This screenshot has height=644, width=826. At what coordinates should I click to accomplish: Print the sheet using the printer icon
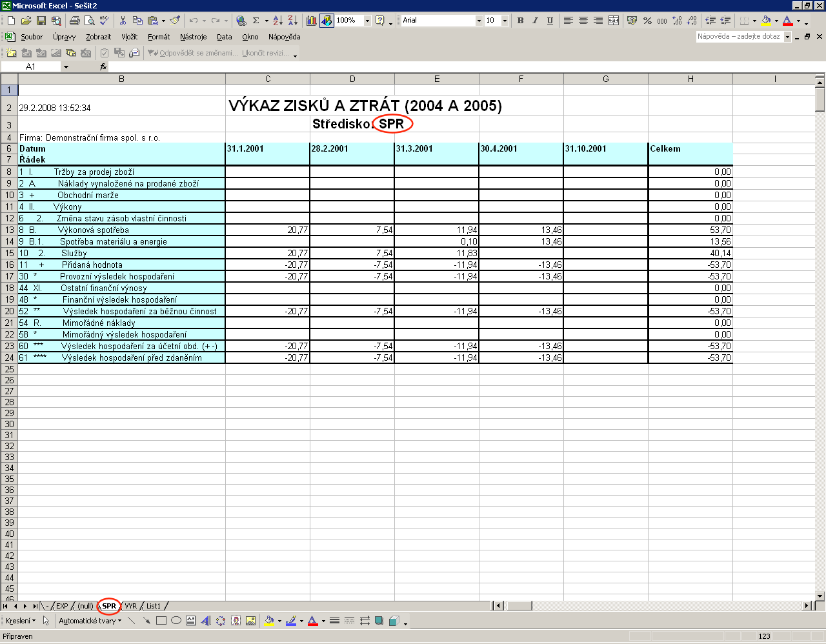pyautogui.click(x=74, y=21)
